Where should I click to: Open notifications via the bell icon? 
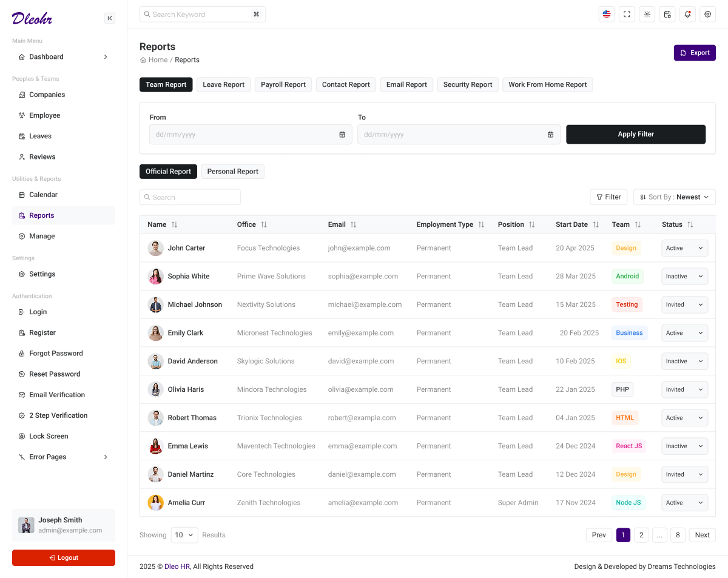coord(687,14)
